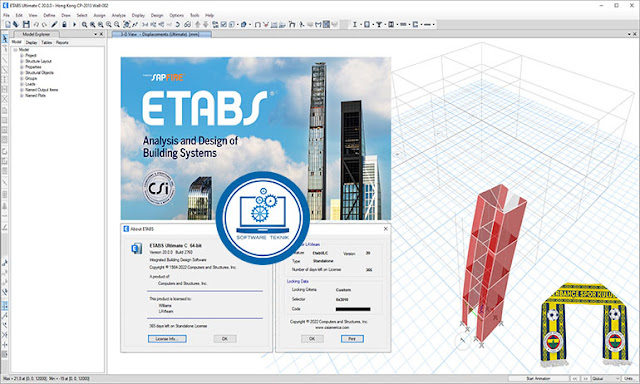
Task: Click the Zoom Out magnifier icon
Action: pos(117,24)
